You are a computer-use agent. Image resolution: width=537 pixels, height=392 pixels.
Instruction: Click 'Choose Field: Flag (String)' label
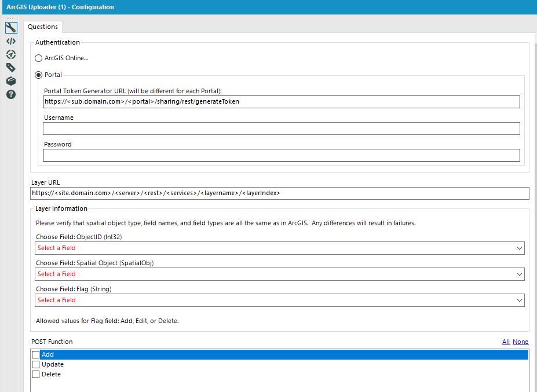(74, 289)
